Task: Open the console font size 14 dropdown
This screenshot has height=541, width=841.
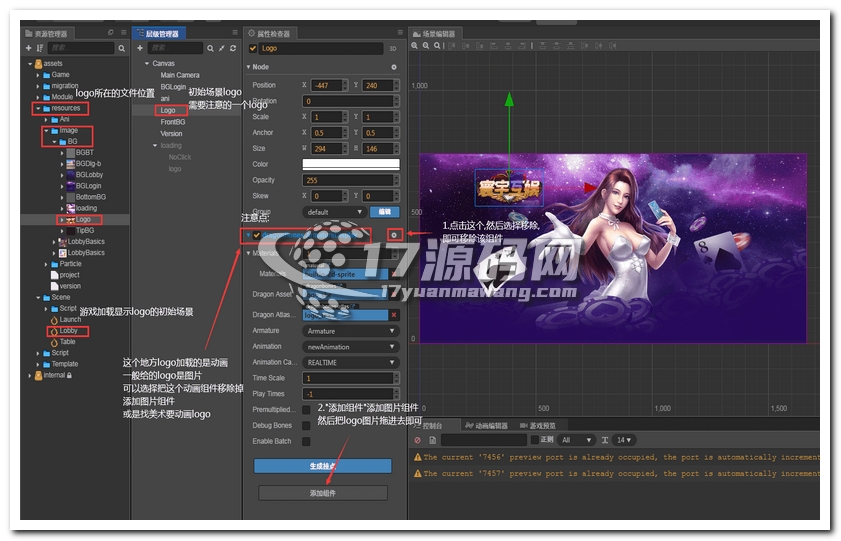Action: coord(624,440)
